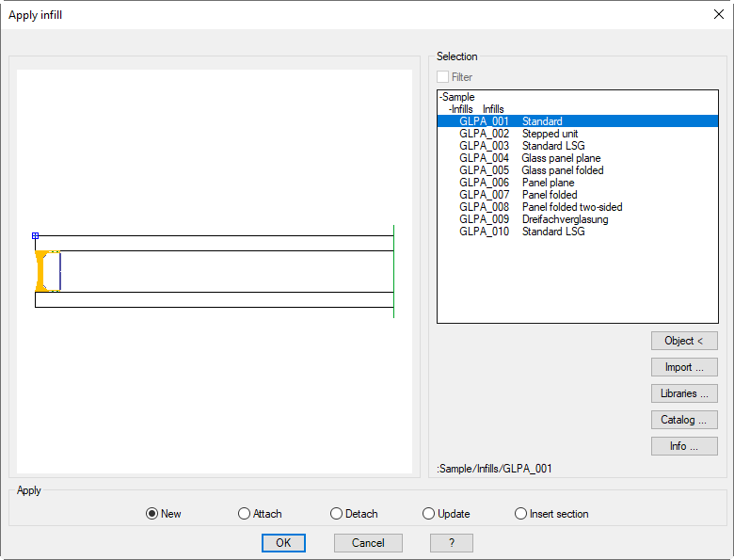Image resolution: width=734 pixels, height=560 pixels.
Task: Click the Object < button
Action: (684, 341)
